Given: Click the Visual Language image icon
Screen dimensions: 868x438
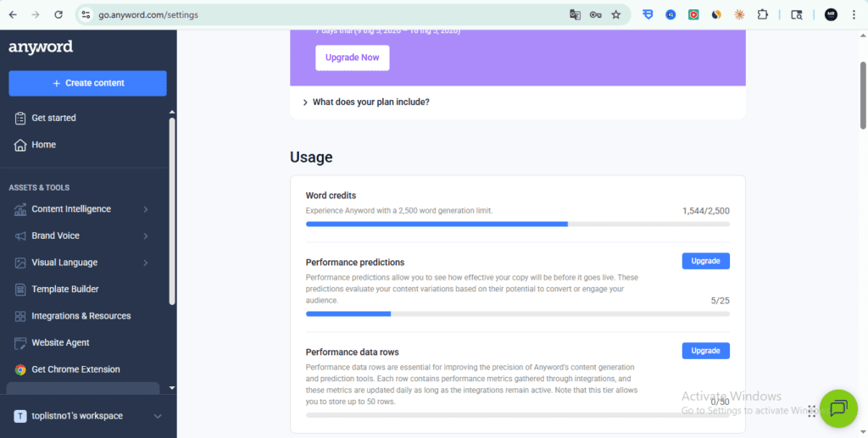Looking at the screenshot, I should click(x=20, y=263).
